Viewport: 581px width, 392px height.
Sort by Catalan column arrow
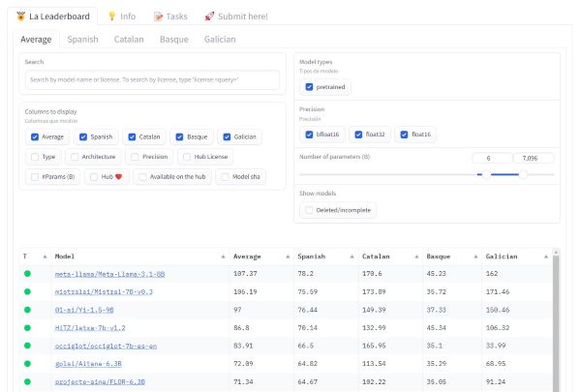(415, 256)
